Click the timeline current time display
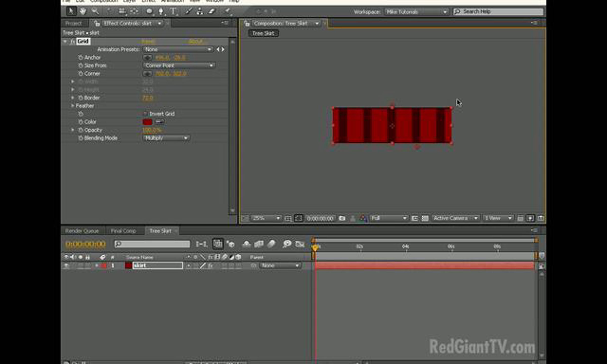Image resolution: width=607 pixels, height=364 pixels. pos(85,244)
